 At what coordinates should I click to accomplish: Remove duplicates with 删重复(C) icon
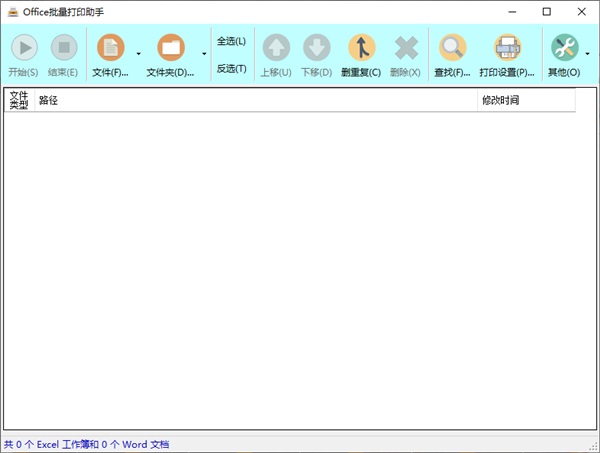pos(362,48)
